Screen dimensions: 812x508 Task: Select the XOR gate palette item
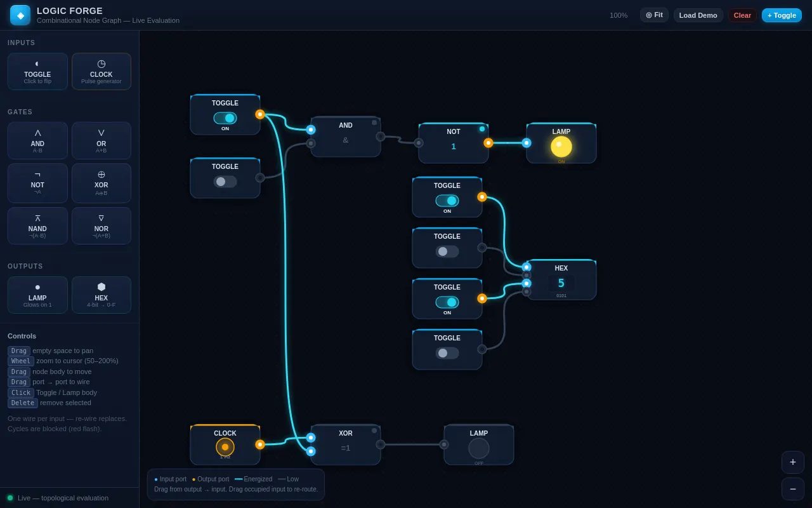pos(101,183)
